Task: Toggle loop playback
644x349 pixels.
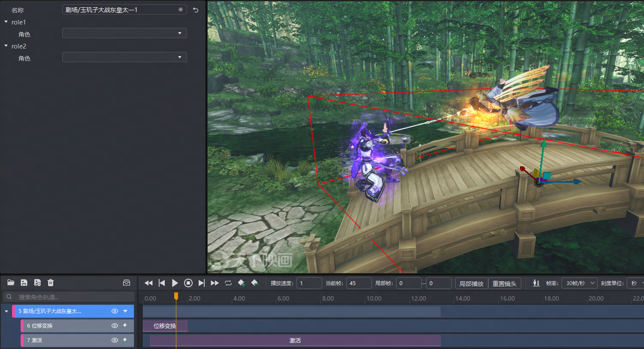Action: [x=228, y=283]
